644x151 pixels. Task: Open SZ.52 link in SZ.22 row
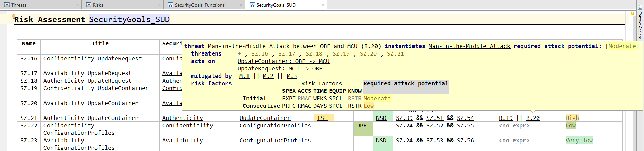click(x=435, y=125)
